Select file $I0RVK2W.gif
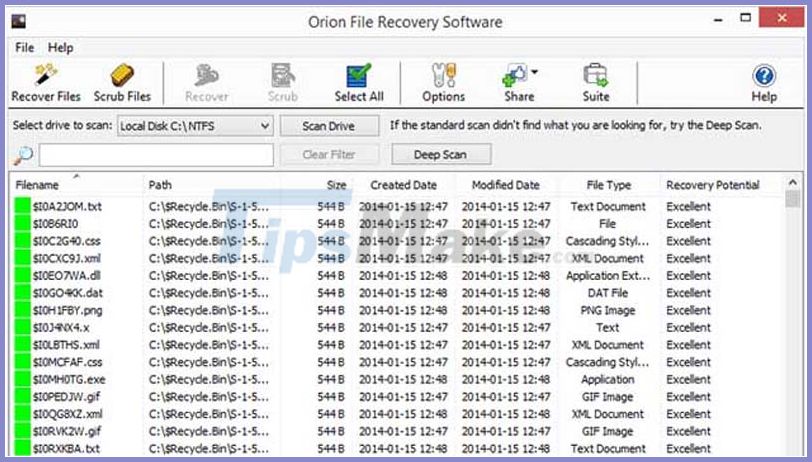Image resolution: width=812 pixels, height=462 pixels. point(67,431)
